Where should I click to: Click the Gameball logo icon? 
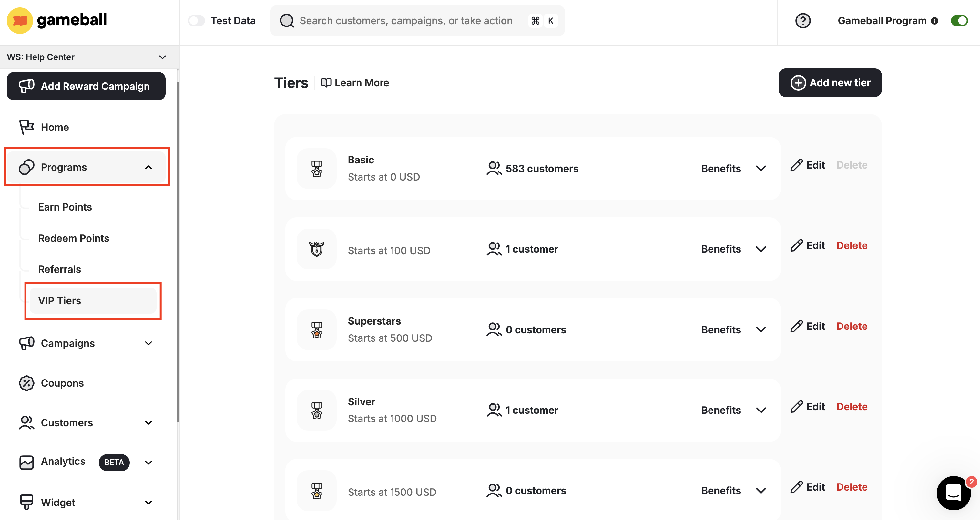(x=20, y=21)
